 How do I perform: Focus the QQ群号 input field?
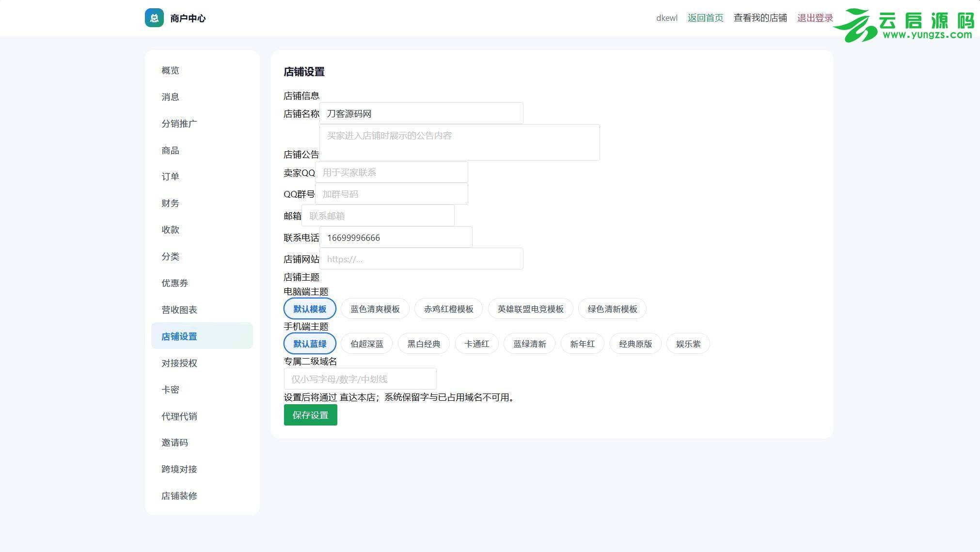[x=392, y=194]
